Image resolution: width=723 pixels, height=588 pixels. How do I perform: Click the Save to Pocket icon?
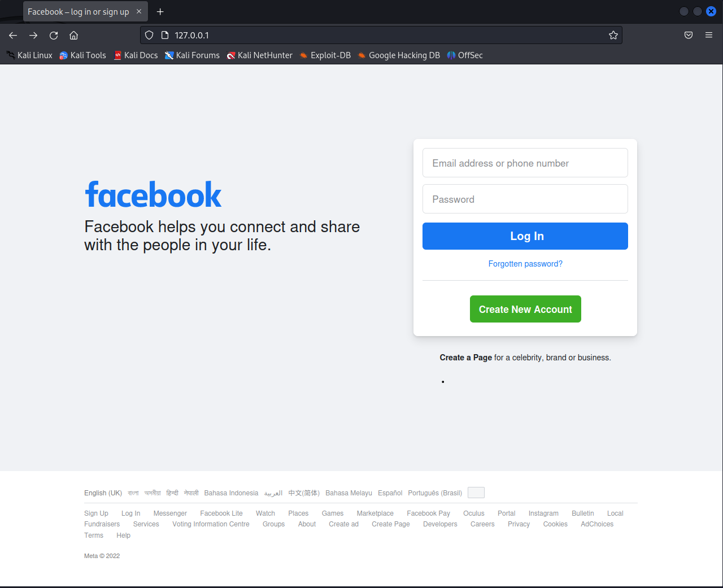coord(689,35)
